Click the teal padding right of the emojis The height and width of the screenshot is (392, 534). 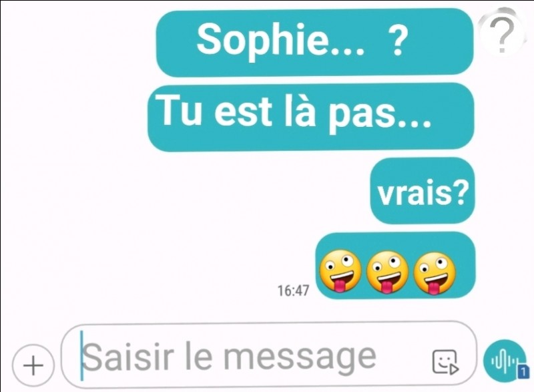(465, 271)
